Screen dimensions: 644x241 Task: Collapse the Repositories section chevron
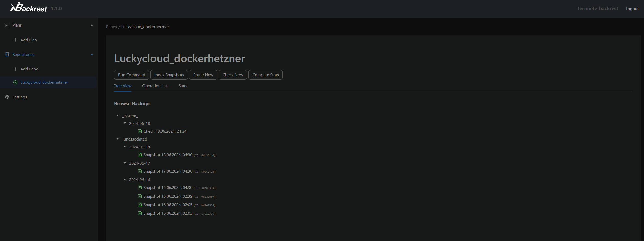92,55
